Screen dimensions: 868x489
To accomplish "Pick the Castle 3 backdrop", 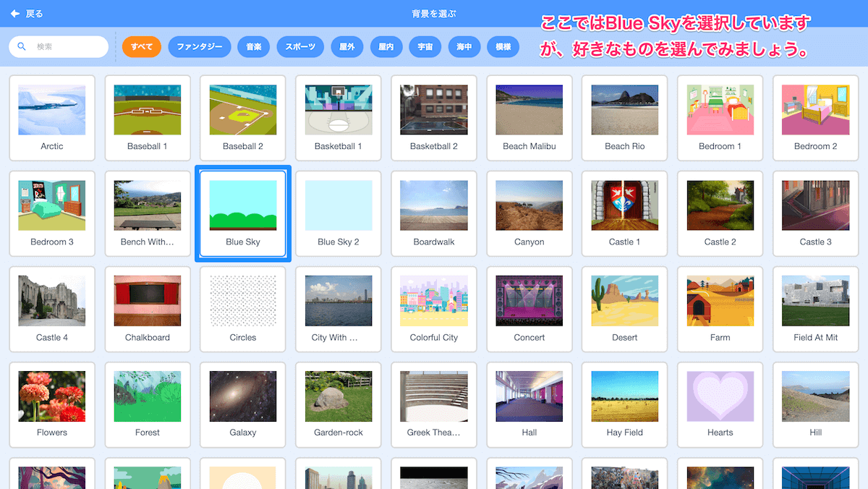I will tap(816, 213).
